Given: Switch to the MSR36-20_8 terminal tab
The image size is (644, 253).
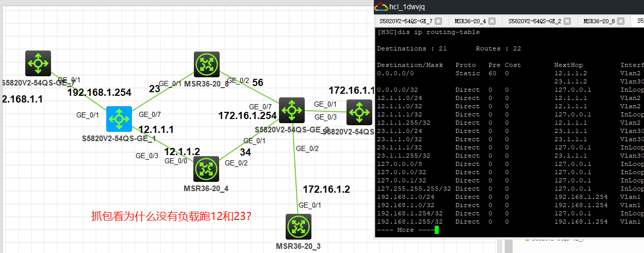Looking at the screenshot, I should [599, 21].
